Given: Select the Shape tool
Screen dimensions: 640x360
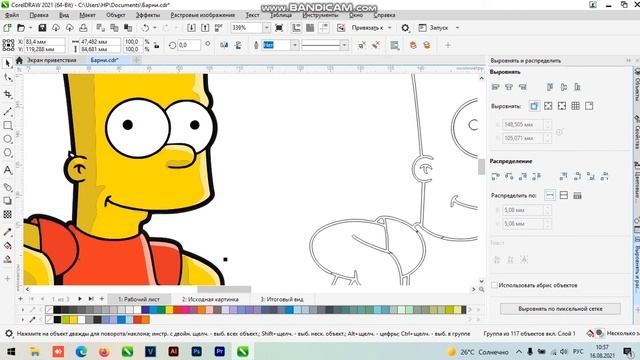Looking at the screenshot, I should point(7,77).
